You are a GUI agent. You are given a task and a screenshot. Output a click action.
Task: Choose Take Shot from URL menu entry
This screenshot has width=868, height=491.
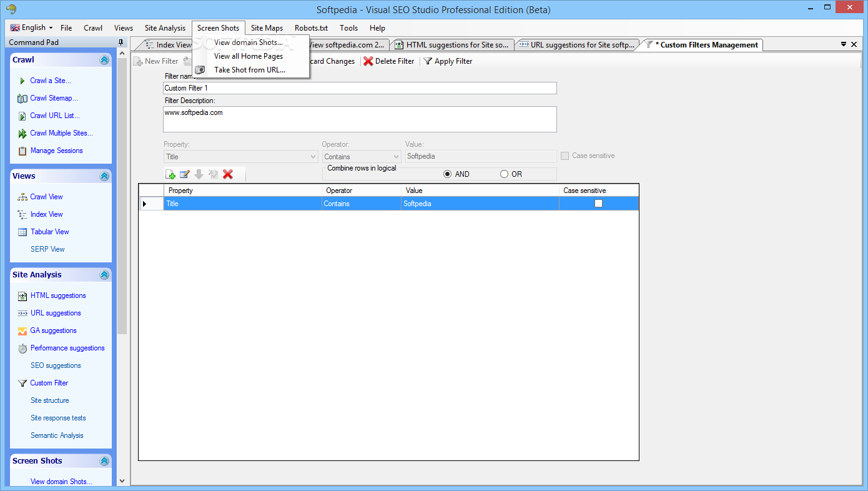pos(250,70)
